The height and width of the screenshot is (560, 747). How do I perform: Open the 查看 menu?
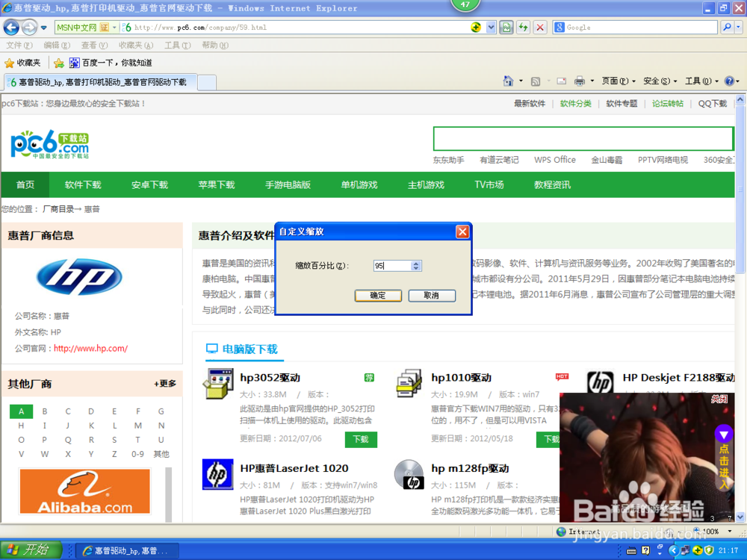click(x=94, y=46)
